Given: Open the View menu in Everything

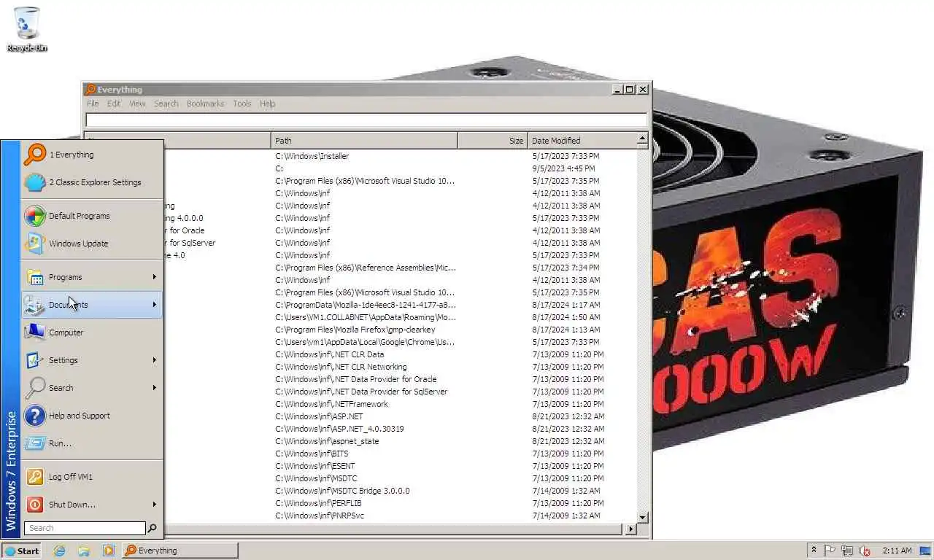Looking at the screenshot, I should click(x=137, y=104).
